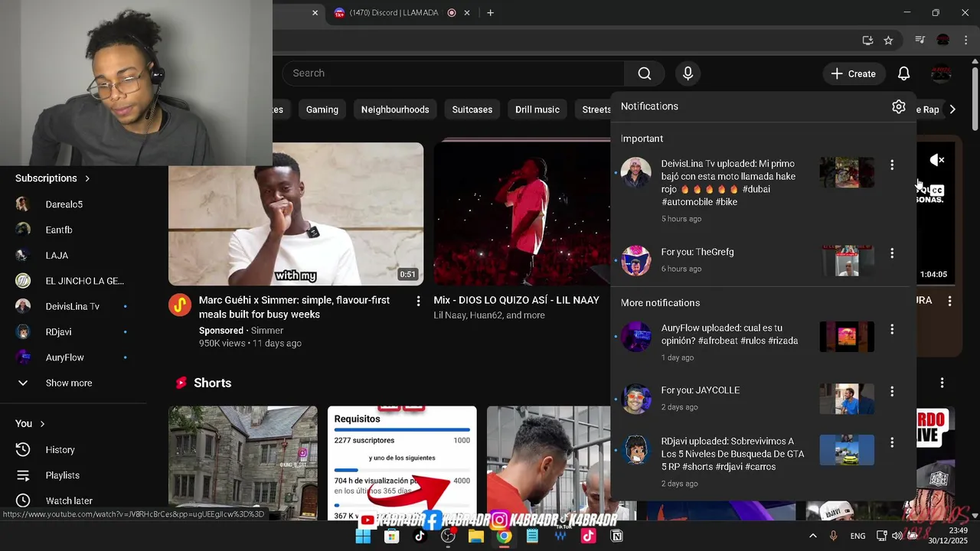Viewport: 980px width, 551px height.
Task: Select the Drill music chip
Action: [x=537, y=109]
